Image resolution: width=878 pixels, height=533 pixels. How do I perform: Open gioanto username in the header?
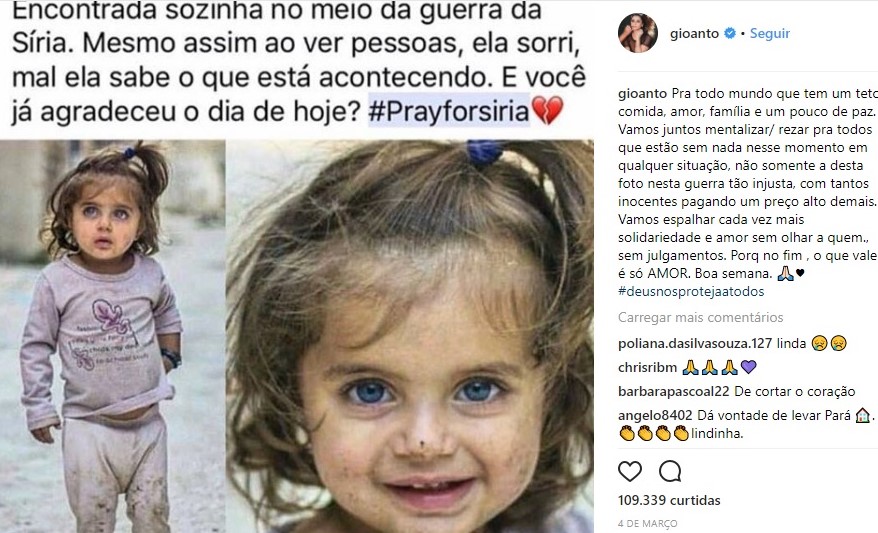pos(694,34)
